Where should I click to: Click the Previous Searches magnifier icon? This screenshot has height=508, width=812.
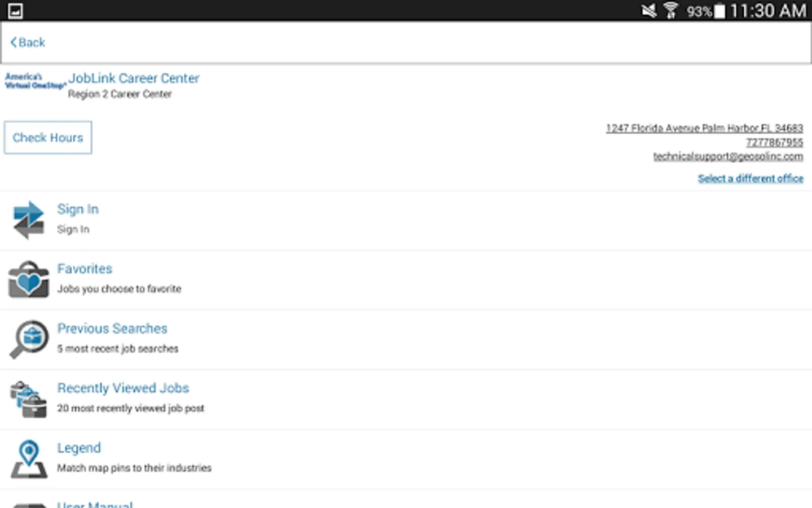29,339
